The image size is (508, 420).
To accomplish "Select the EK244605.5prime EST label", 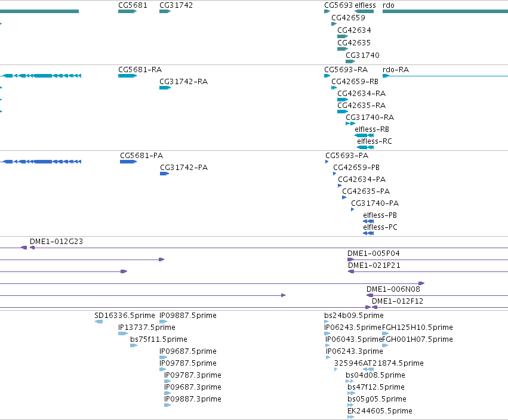I will coord(380,412).
